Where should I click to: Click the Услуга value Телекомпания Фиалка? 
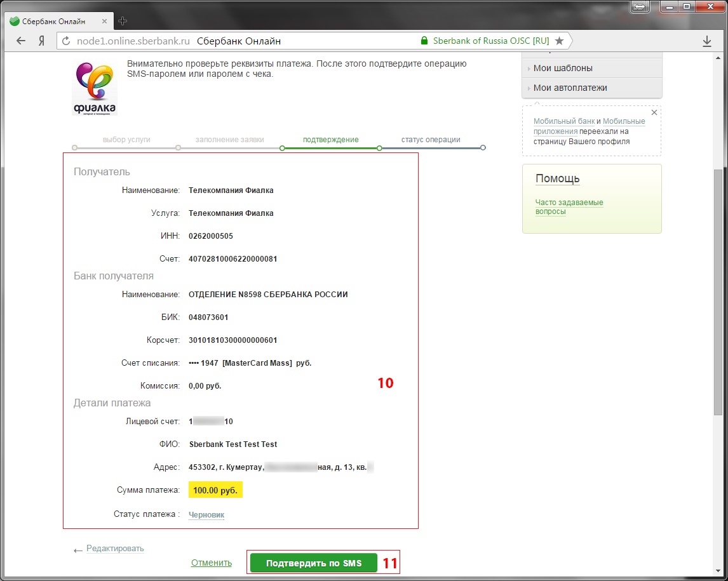click(231, 213)
